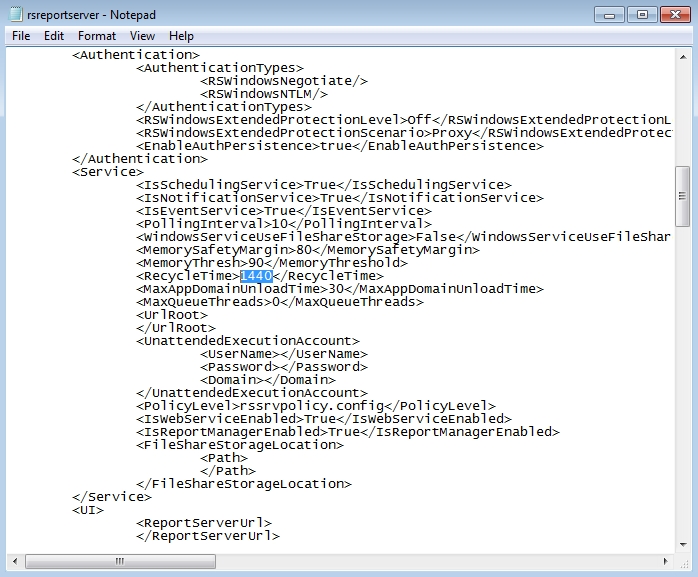Click the vertical scrollbar down arrow
Image resolution: width=698 pixels, height=577 pixels.
pyautogui.click(x=683, y=544)
